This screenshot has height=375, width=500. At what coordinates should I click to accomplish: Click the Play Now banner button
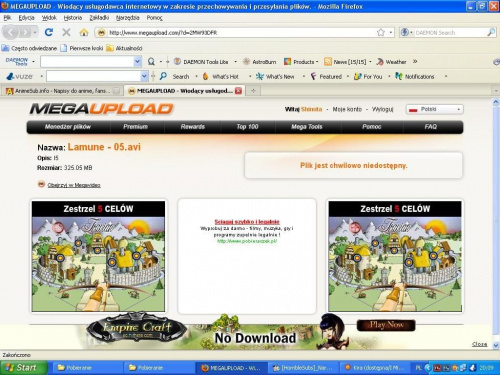click(386, 325)
